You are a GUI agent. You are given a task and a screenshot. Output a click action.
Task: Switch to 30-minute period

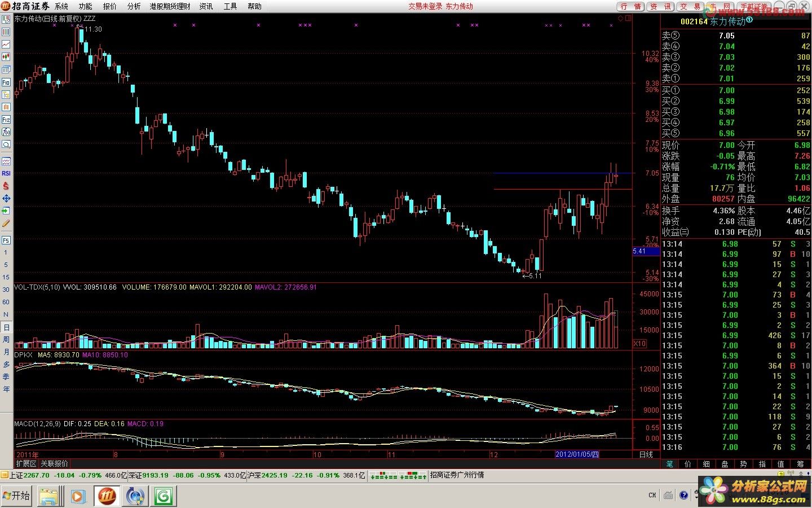coord(6,290)
